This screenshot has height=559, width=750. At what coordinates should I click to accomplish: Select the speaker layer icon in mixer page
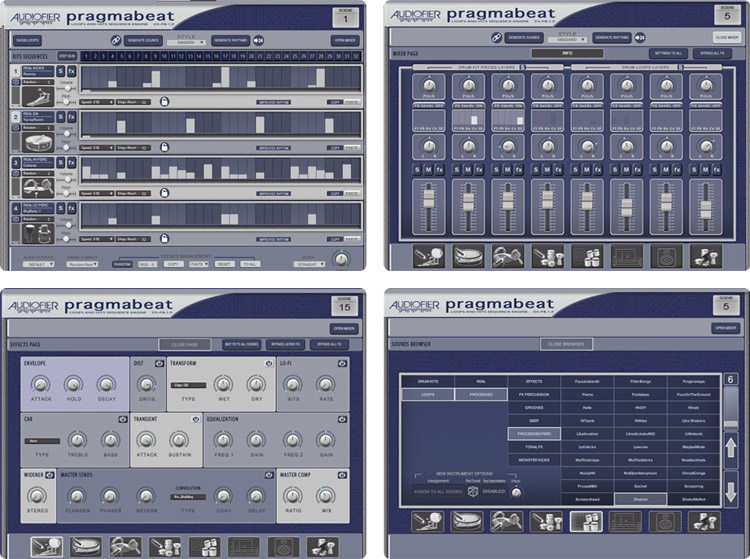click(666, 256)
